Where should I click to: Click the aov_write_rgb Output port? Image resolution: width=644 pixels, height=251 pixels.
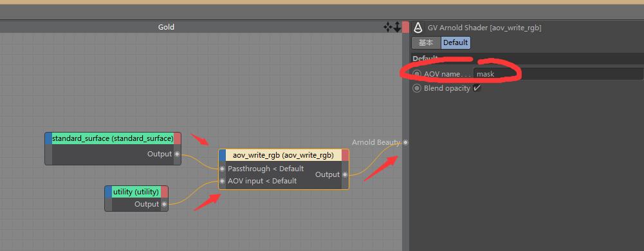pos(345,174)
